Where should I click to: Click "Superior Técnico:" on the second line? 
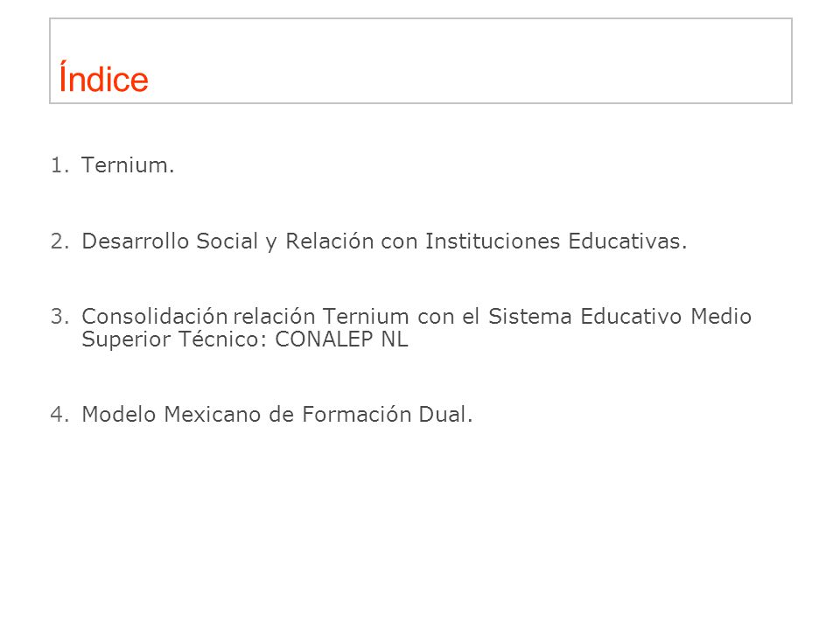[174, 339]
